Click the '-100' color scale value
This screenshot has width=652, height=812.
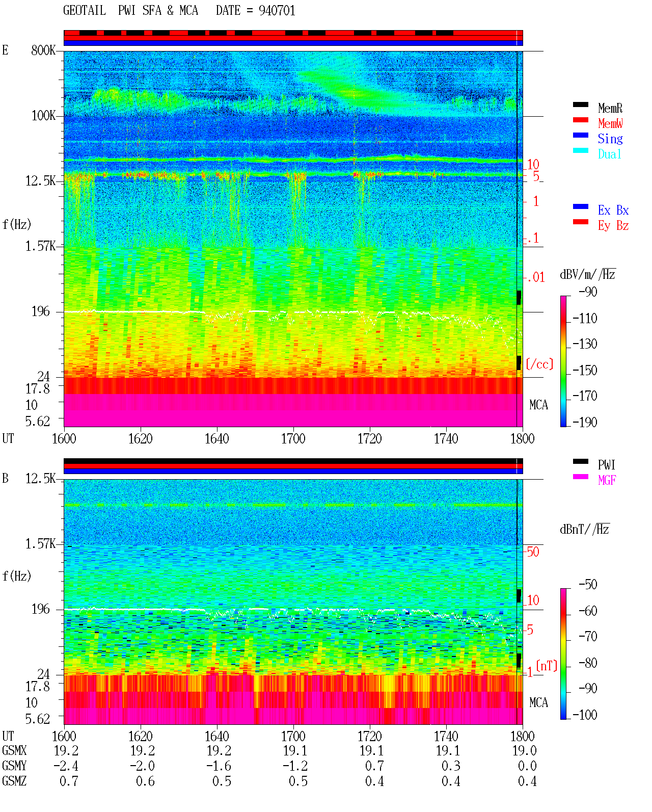pyautogui.click(x=585, y=715)
